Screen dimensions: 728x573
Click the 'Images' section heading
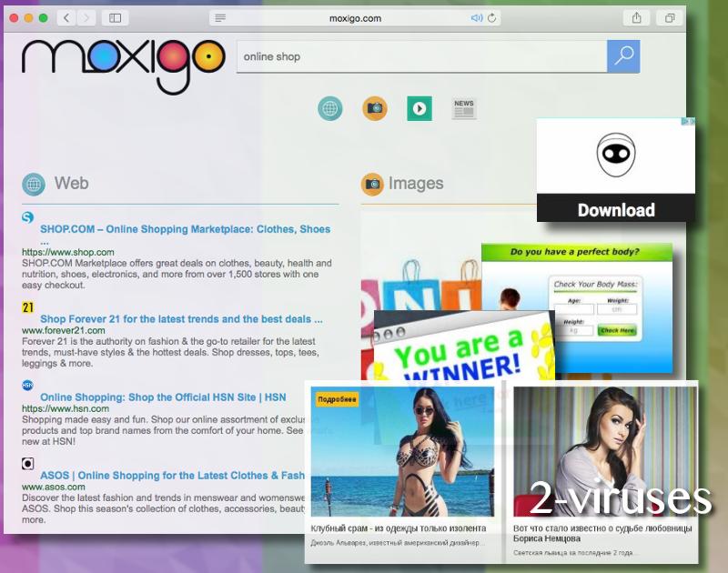coord(416,183)
